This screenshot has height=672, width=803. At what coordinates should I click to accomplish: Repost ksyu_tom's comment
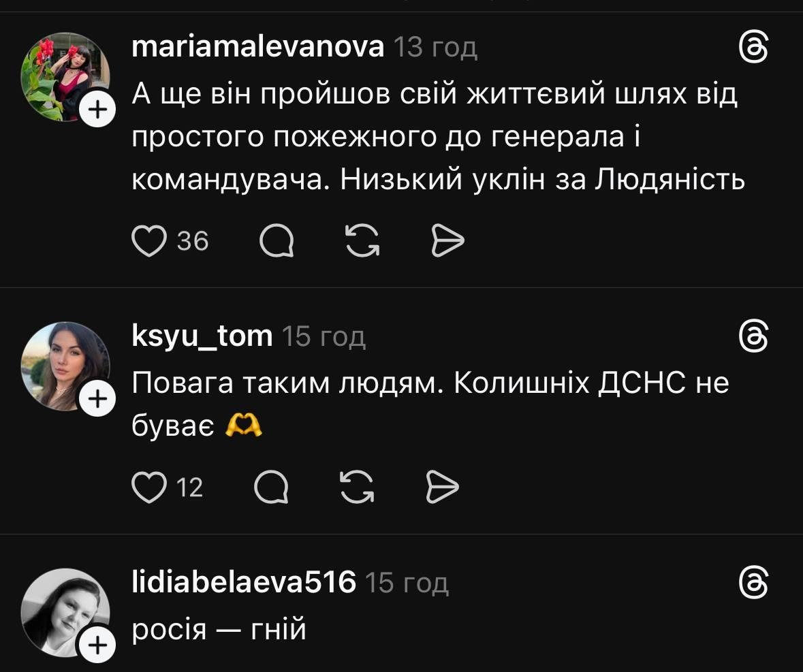pos(357,487)
